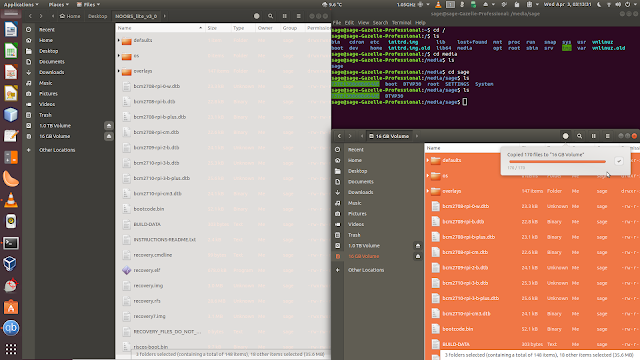Go back in NOOBS file window
Screen dimensions: 640x360
(30, 16)
